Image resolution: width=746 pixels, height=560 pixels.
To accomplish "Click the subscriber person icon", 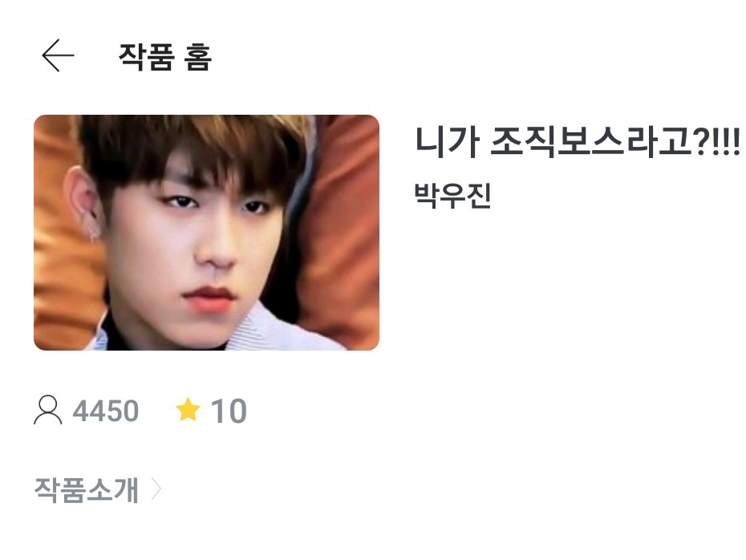I will [x=48, y=410].
